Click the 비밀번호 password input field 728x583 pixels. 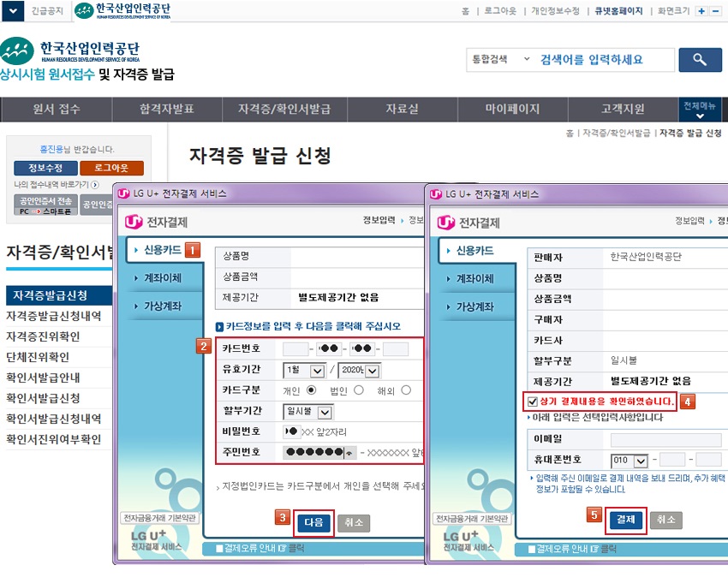coord(291,431)
